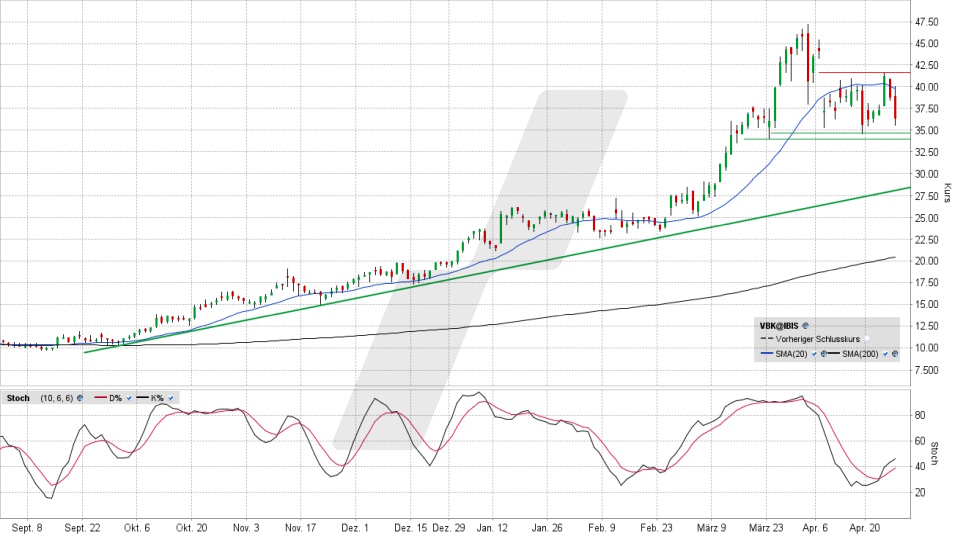Click the Stoch 80 axis label
Viewport: 960px width, 540px height.
[x=920, y=415]
